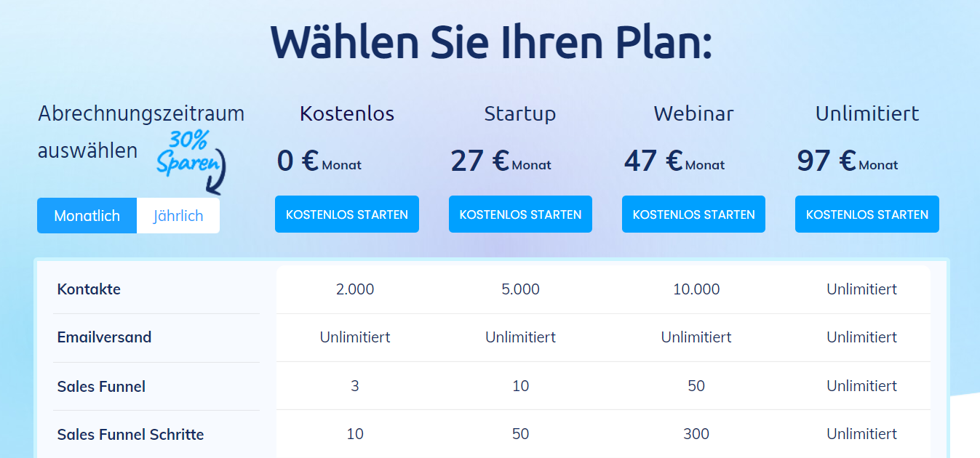This screenshot has width=980, height=458.
Task: Select Monatlich billing option
Action: (86, 214)
